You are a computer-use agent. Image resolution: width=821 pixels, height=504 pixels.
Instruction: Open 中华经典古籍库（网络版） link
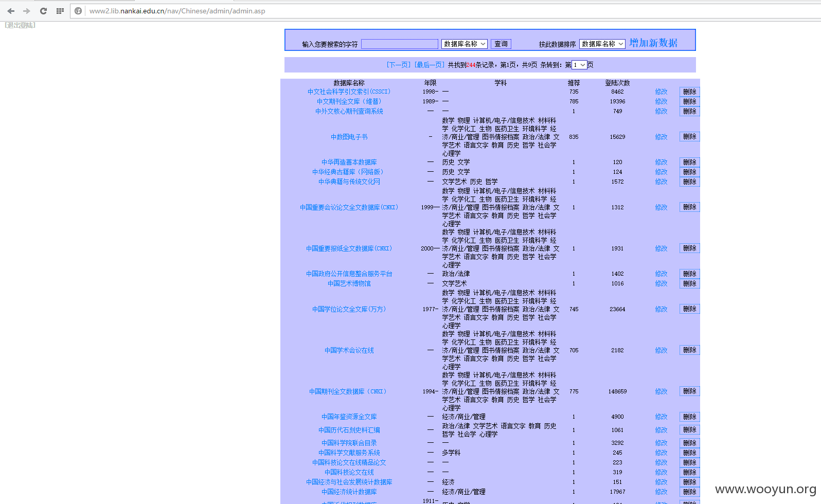(349, 172)
